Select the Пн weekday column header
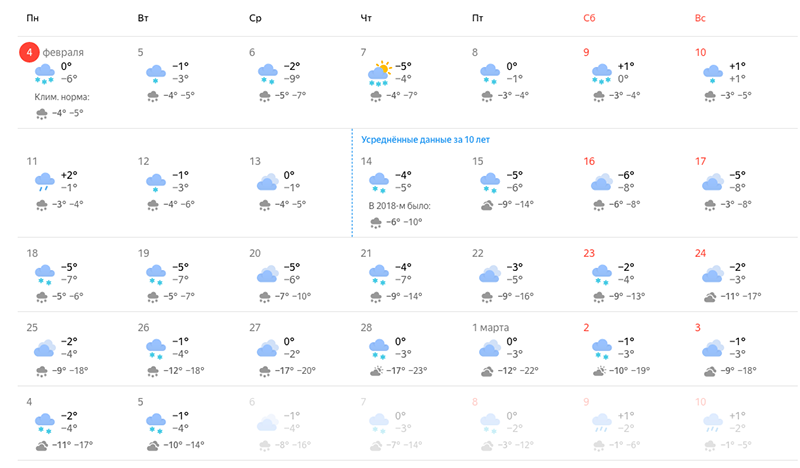This screenshot has width=800, height=468. coord(33,18)
